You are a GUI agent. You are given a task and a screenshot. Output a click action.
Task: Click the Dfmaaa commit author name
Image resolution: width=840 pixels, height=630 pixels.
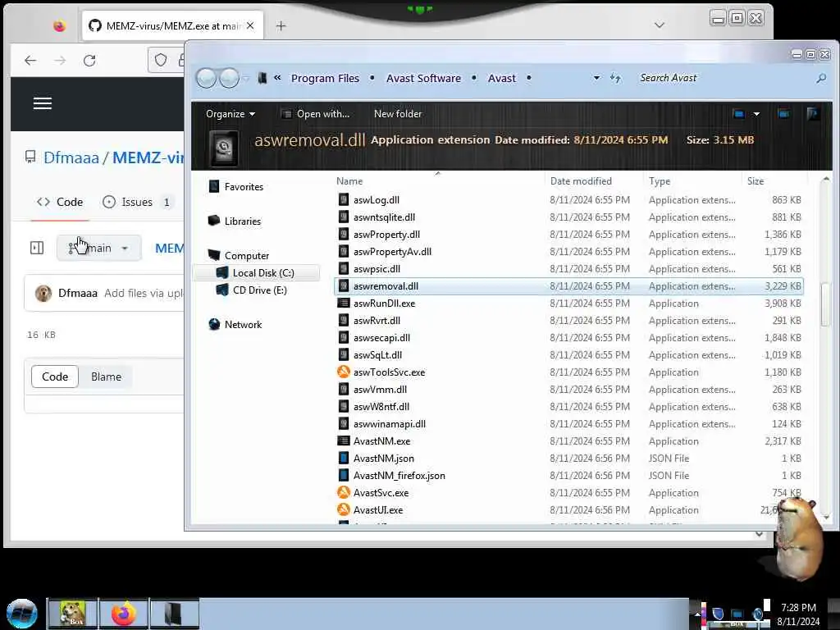tap(78, 293)
